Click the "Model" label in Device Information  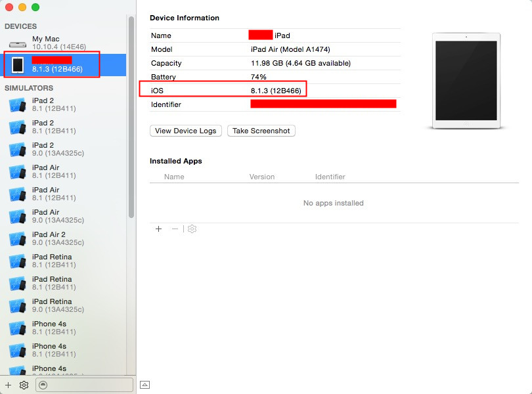162,49
